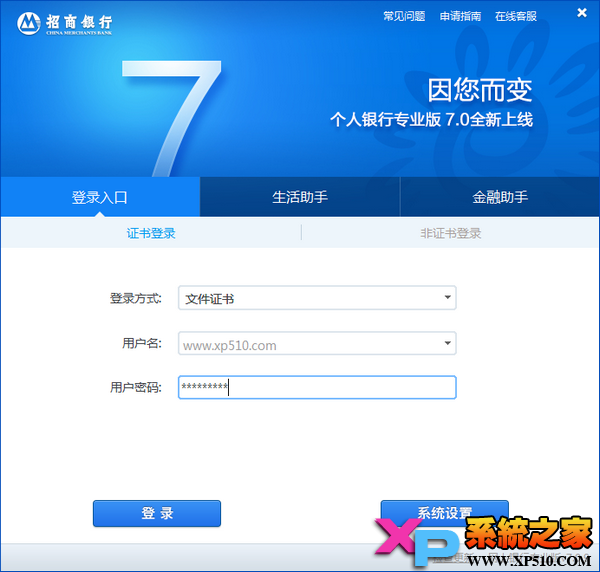The image size is (600, 572).
Task: Focus the 用户名 field showing www.xp510.com
Action: (317, 343)
